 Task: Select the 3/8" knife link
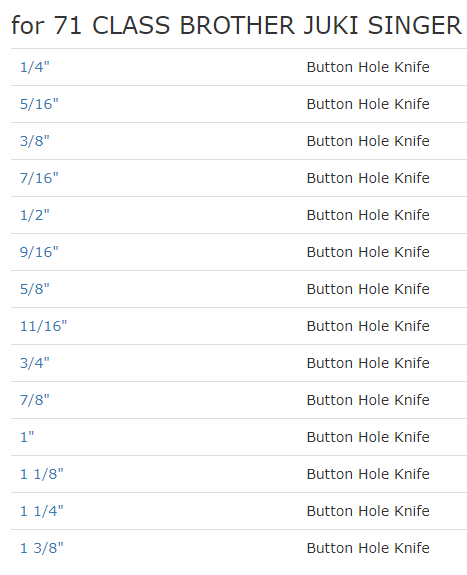[34, 141]
